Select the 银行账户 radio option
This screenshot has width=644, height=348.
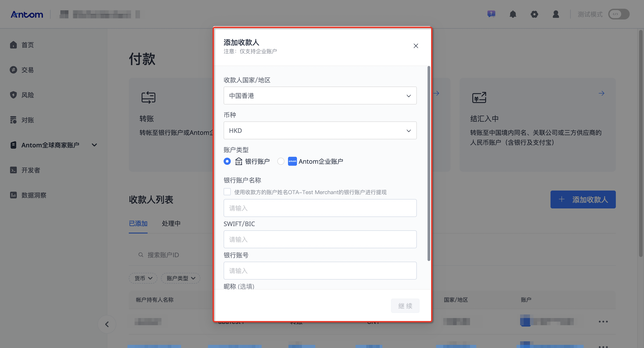pos(227,161)
